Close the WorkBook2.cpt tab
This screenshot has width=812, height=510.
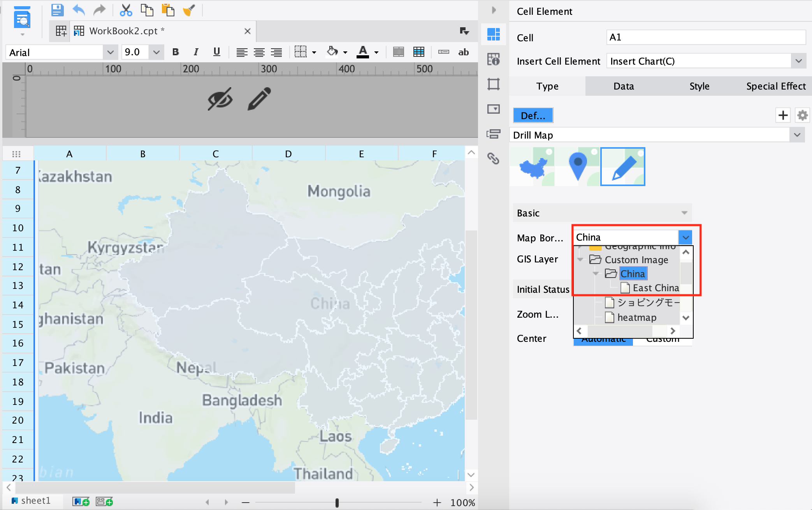(x=247, y=31)
